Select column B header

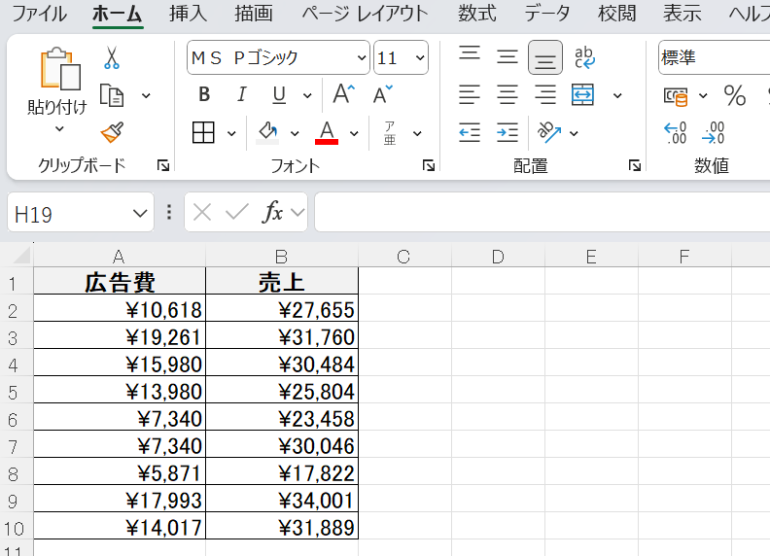click(282, 256)
